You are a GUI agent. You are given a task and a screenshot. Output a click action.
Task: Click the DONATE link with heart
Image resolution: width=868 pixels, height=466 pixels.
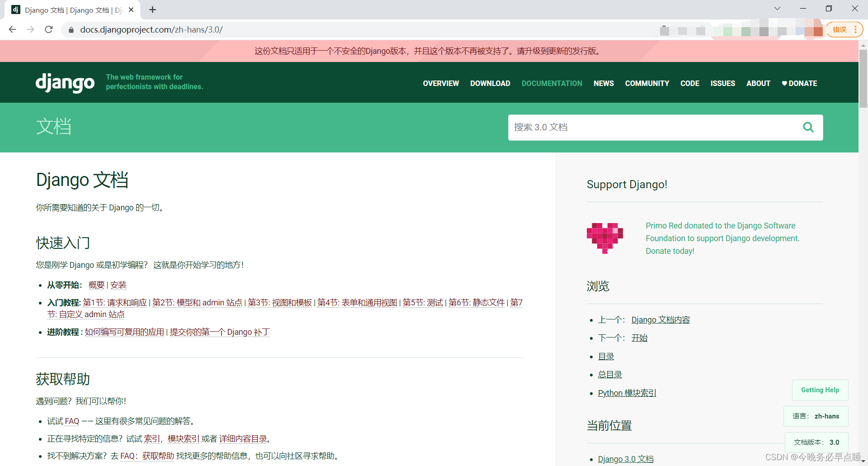pos(799,83)
